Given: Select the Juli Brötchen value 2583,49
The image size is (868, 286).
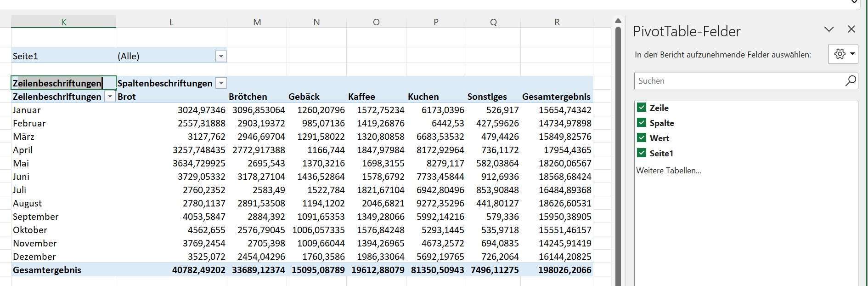Looking at the screenshot, I should [x=257, y=190].
